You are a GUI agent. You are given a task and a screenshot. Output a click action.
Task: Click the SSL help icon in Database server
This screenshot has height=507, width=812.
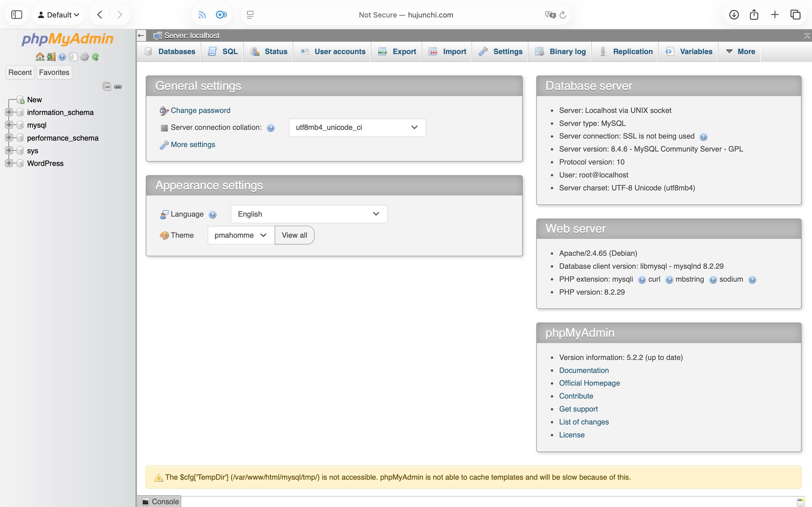tap(703, 137)
